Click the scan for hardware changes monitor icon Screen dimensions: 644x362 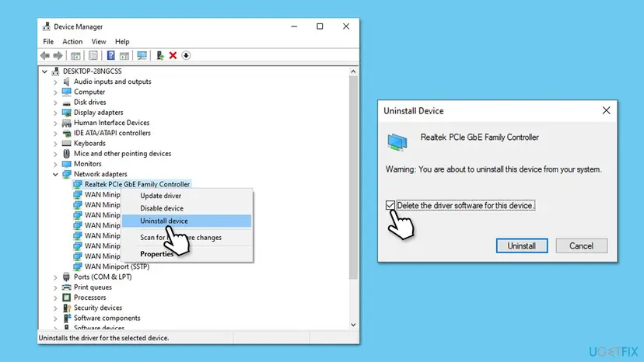coord(142,55)
